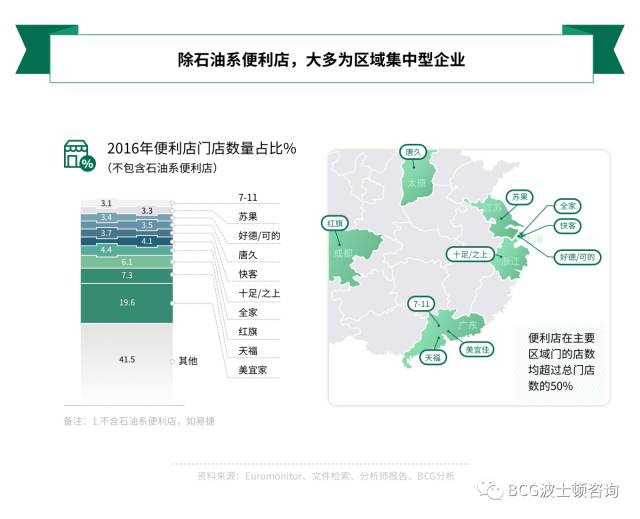Click the store icon with percent sign

[79, 156]
